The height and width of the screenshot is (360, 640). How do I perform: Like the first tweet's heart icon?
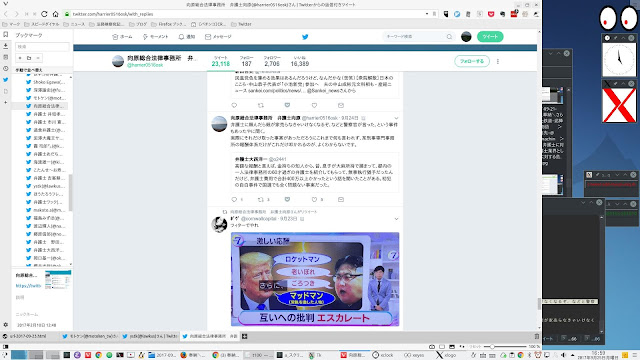click(314, 105)
